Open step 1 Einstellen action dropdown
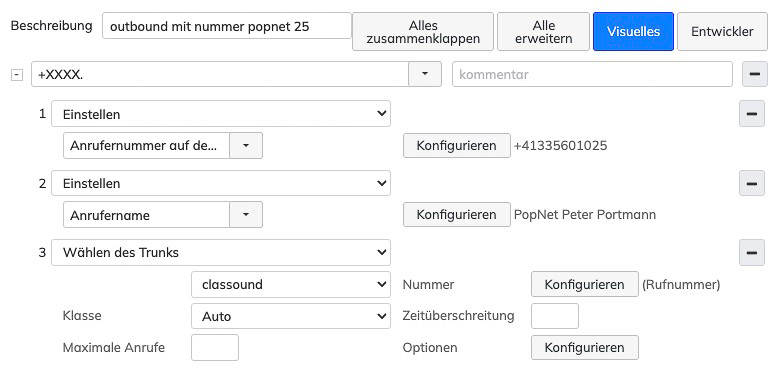Image resolution: width=776 pixels, height=379 pixels. (x=221, y=114)
